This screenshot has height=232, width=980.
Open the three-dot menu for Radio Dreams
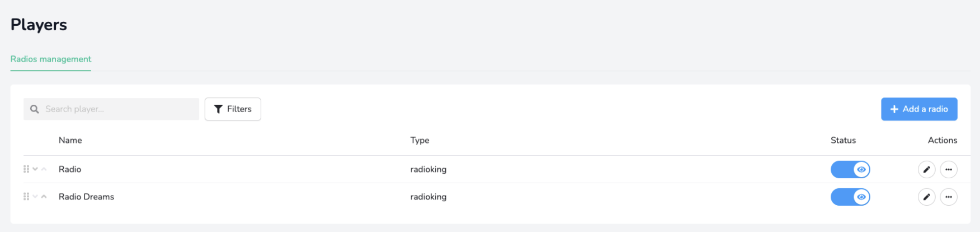click(949, 197)
